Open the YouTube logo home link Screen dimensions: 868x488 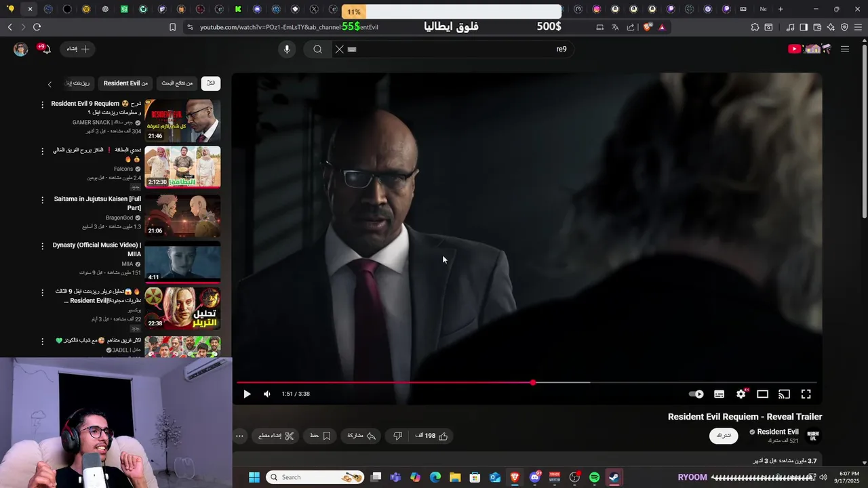coord(810,49)
